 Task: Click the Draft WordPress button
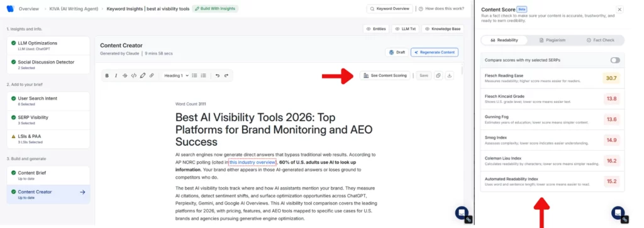click(397, 53)
